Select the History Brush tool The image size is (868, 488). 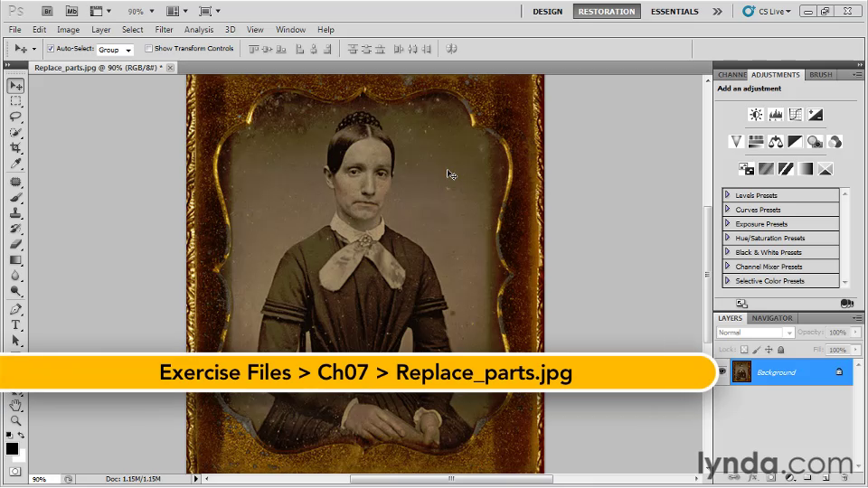[15, 229]
